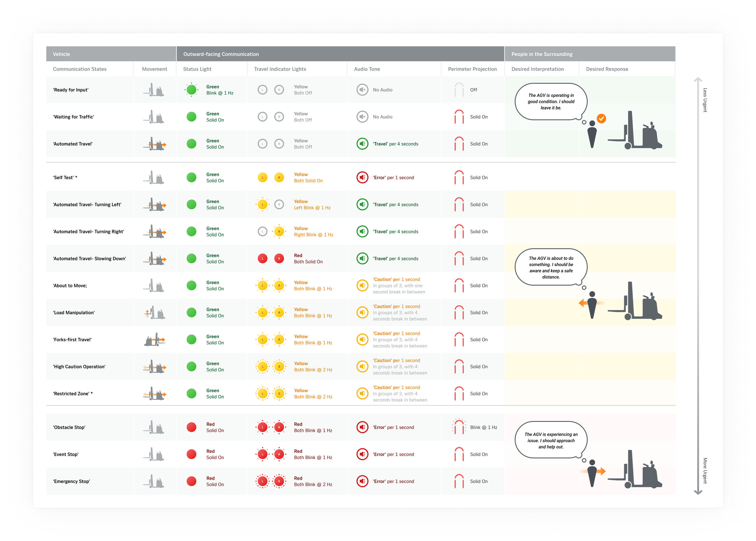Click the green 'Travel' speaker icon in 'Automated Travel' row
The height and width of the screenshot is (541, 756).
(x=362, y=144)
